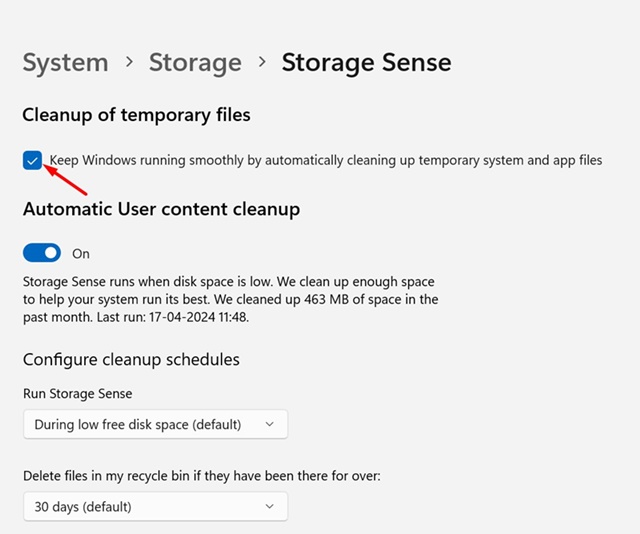This screenshot has height=534, width=640.
Task: Go back to System in breadcrumb
Action: pyautogui.click(x=64, y=63)
